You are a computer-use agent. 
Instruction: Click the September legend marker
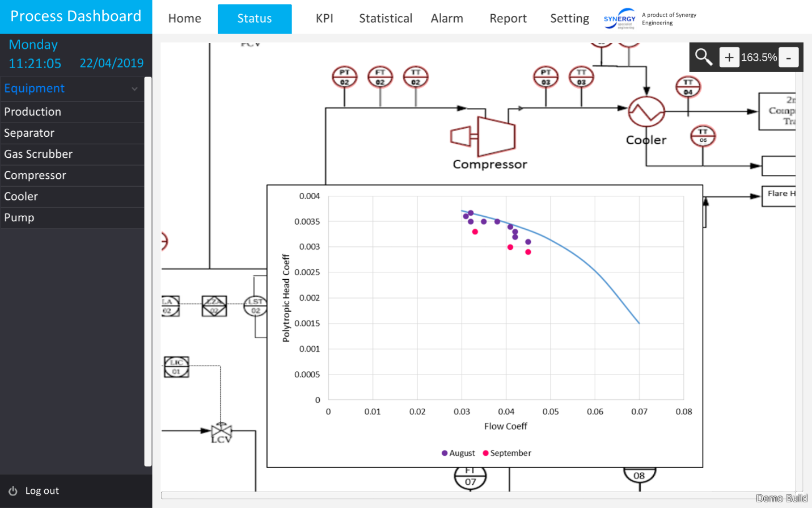click(485, 453)
